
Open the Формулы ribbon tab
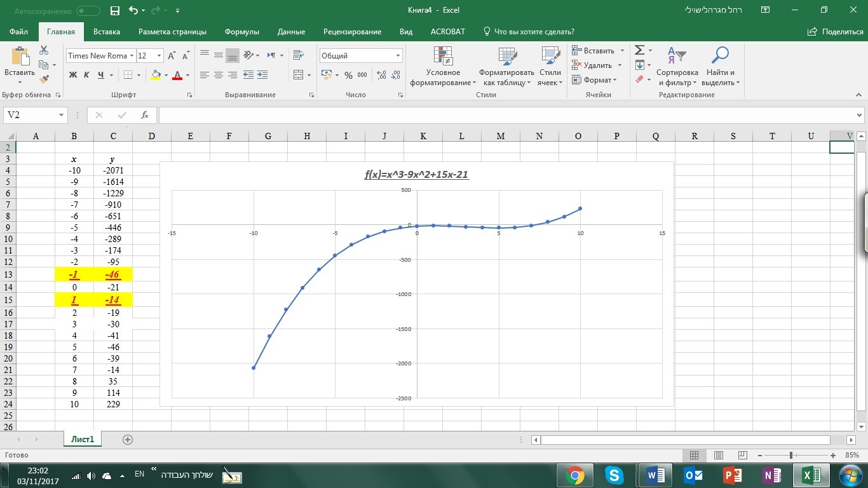pos(241,32)
